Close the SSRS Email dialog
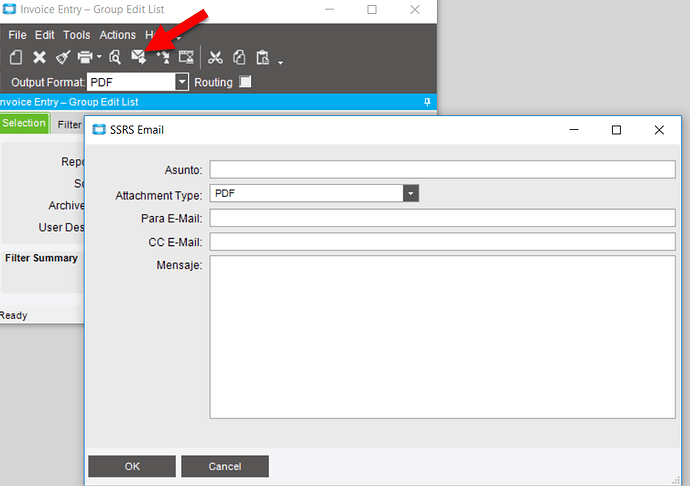The image size is (690, 486). coord(659,130)
